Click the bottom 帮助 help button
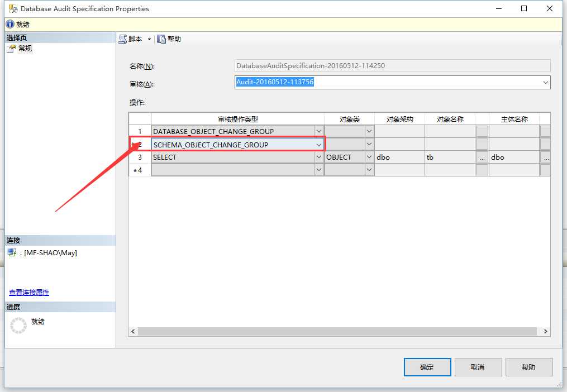The image size is (567, 392). pyautogui.click(x=528, y=367)
